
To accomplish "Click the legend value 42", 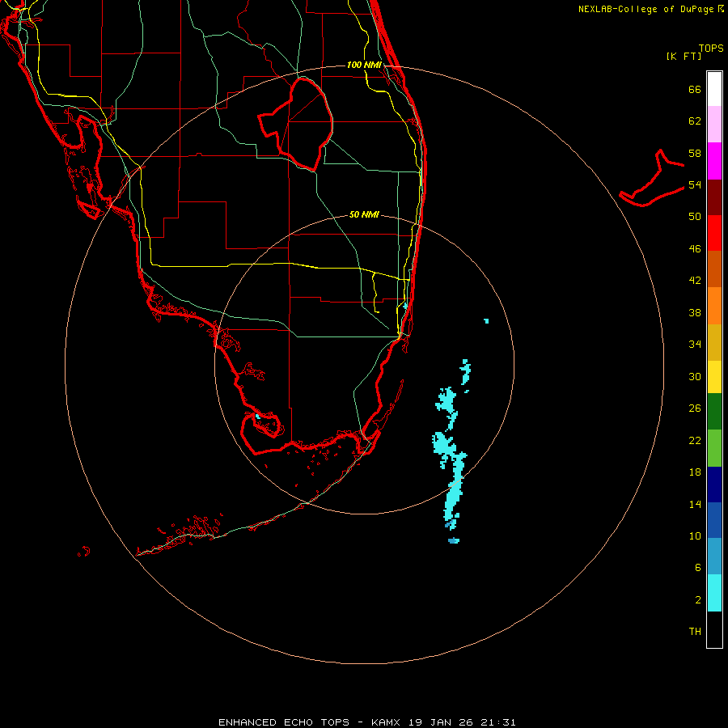I will (x=695, y=281).
